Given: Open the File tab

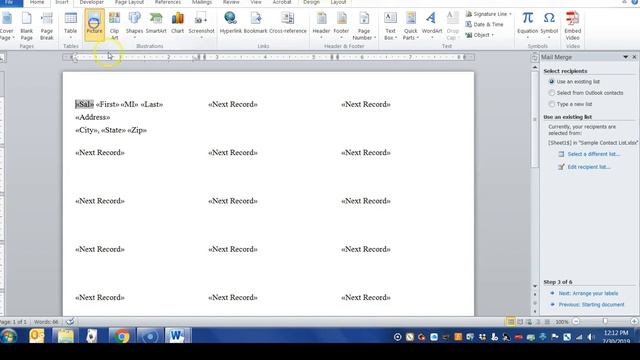Looking at the screenshot, I should point(9,2).
